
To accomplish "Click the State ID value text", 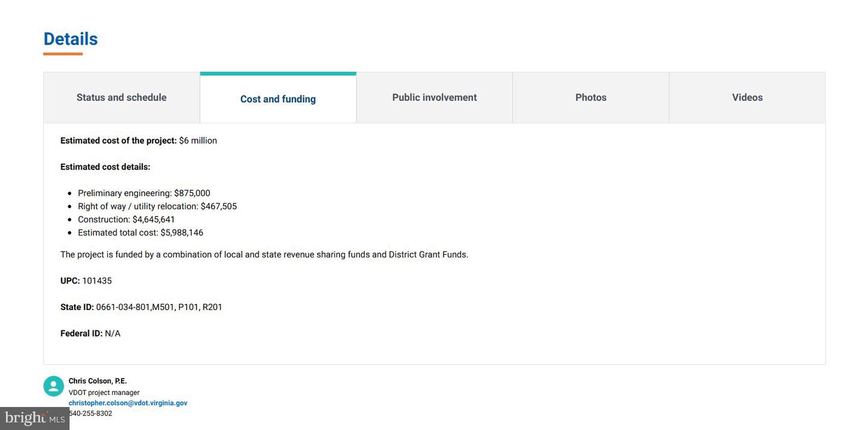I will pyautogui.click(x=159, y=307).
